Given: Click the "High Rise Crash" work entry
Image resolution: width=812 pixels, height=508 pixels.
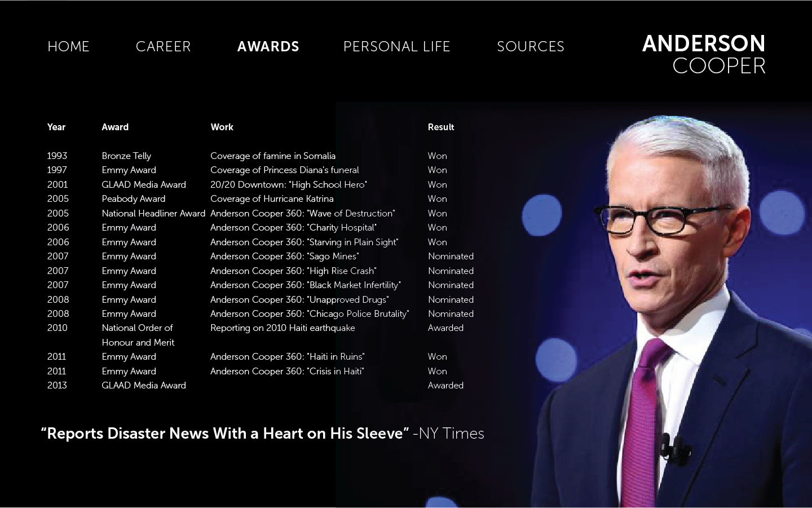Looking at the screenshot, I should pos(294,271).
